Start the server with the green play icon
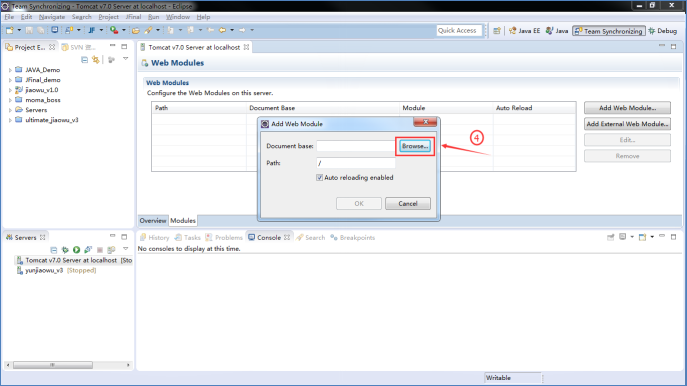 point(77,249)
